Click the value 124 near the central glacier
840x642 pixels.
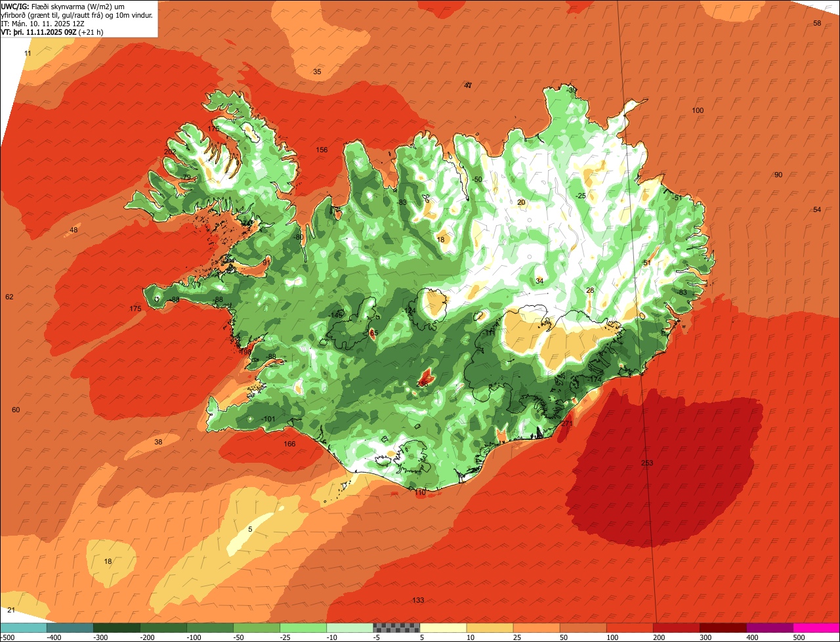pos(410,311)
